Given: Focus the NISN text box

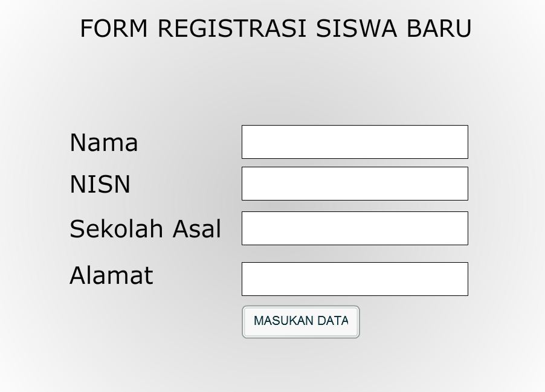Looking at the screenshot, I should click(x=355, y=184).
